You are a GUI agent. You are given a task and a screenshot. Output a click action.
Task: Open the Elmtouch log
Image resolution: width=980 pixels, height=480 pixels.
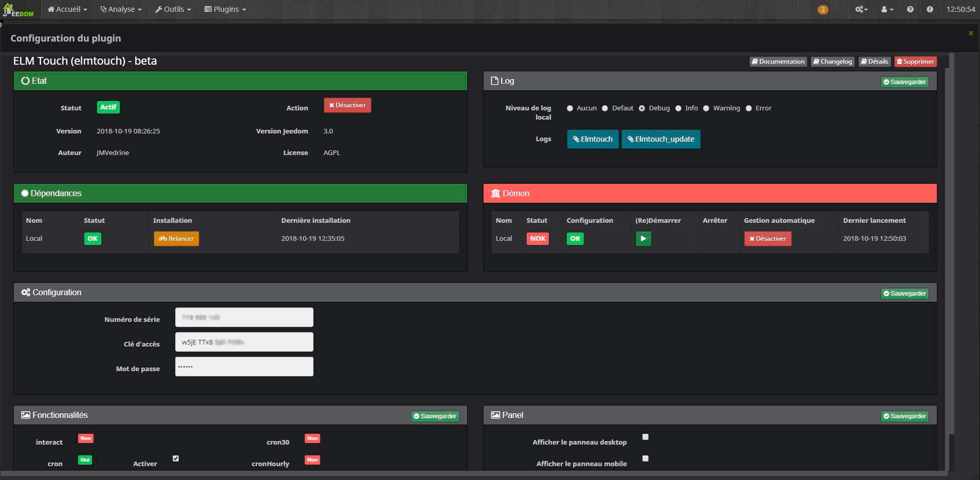[593, 139]
